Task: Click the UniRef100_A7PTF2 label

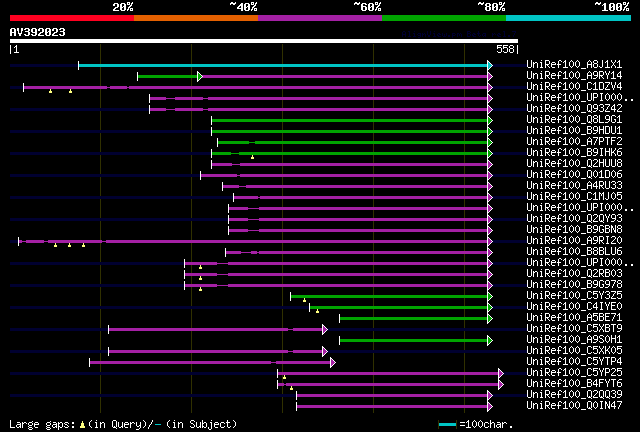Action: 574,142
